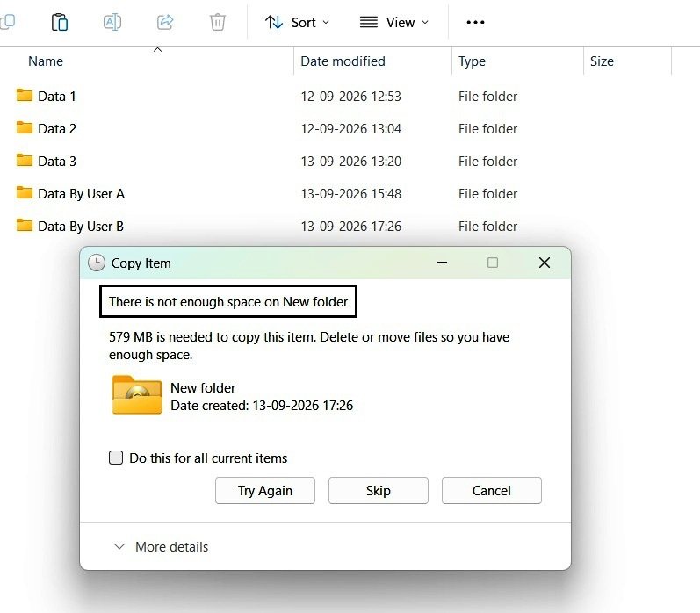Click the sort-direction arrow above Name column

(x=157, y=49)
